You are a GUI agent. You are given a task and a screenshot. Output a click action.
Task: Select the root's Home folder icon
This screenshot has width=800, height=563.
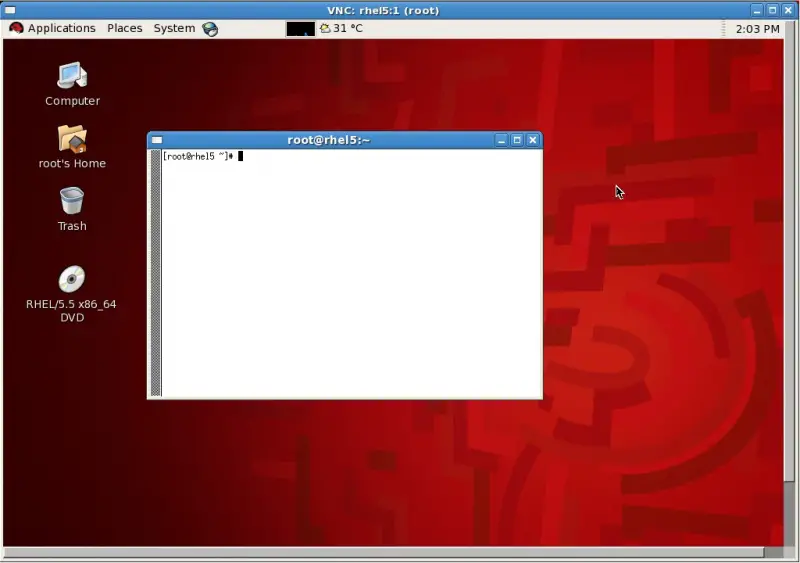pyautogui.click(x=72, y=139)
